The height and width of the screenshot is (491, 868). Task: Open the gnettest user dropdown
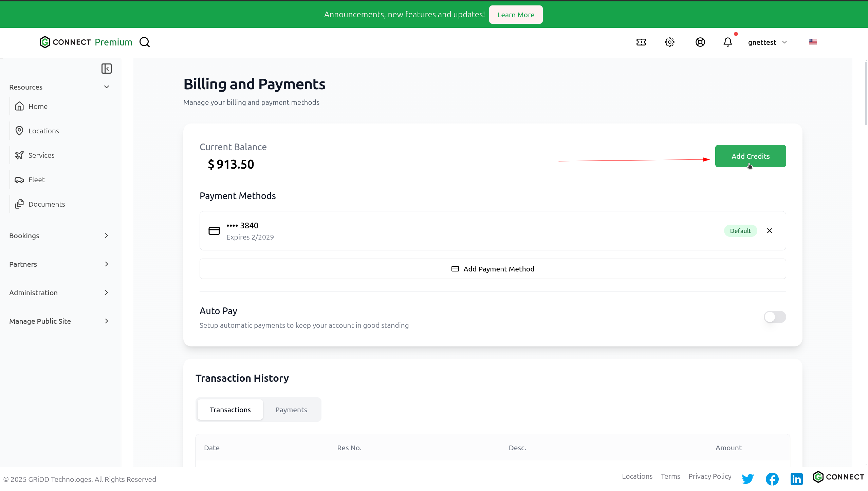(x=767, y=42)
